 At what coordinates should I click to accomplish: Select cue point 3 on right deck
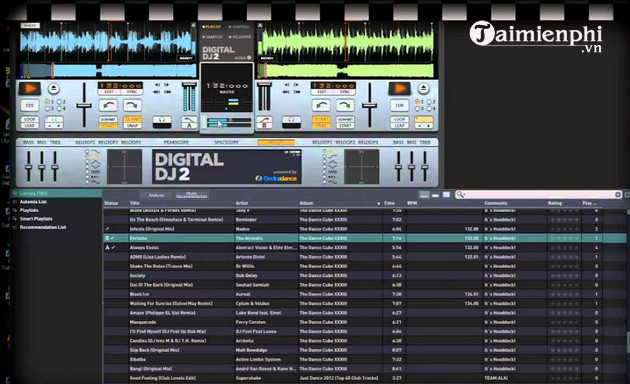point(418,108)
